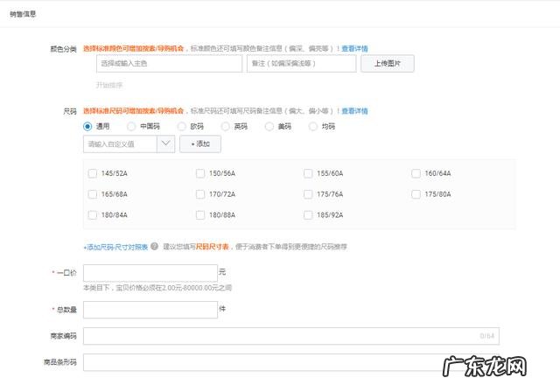The height and width of the screenshot is (392, 560).
Task: Focus the color remark 备注 field
Action: coord(301,64)
